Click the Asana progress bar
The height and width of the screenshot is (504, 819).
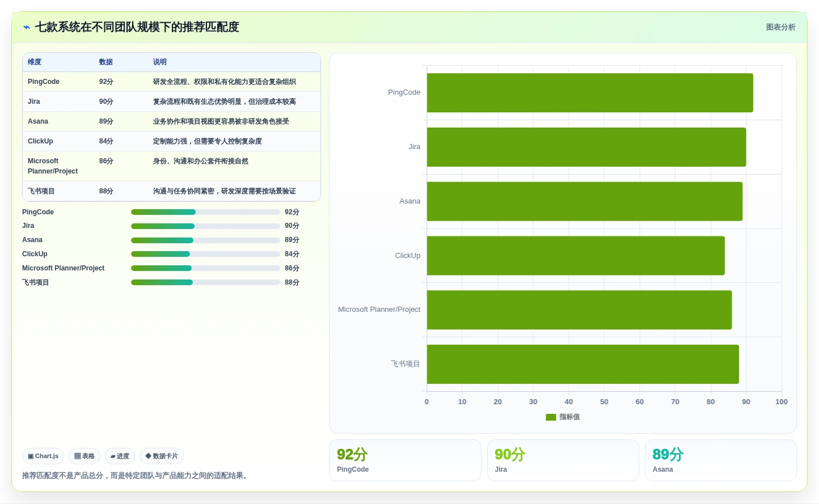coord(205,240)
